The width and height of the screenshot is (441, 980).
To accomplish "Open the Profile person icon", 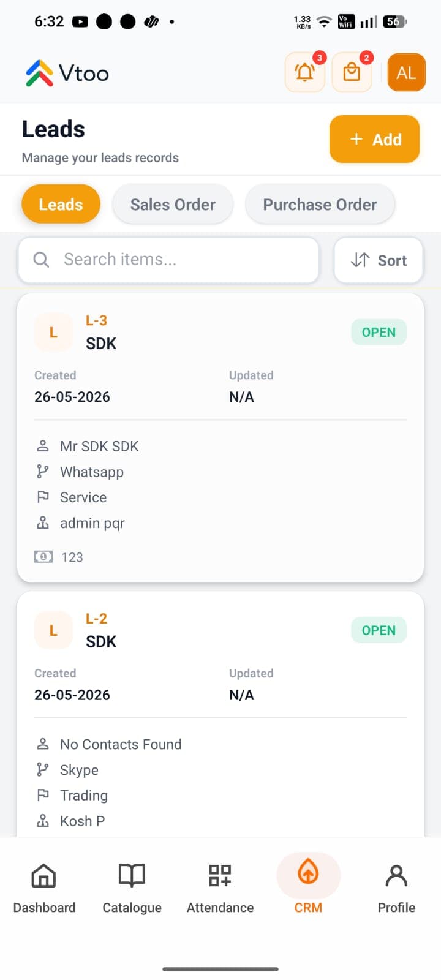I will click(x=396, y=876).
